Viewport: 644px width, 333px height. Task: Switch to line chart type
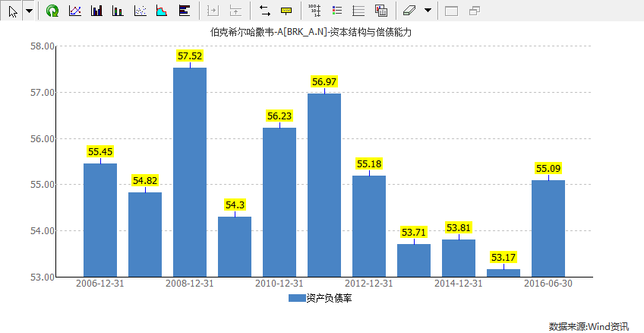[74, 11]
